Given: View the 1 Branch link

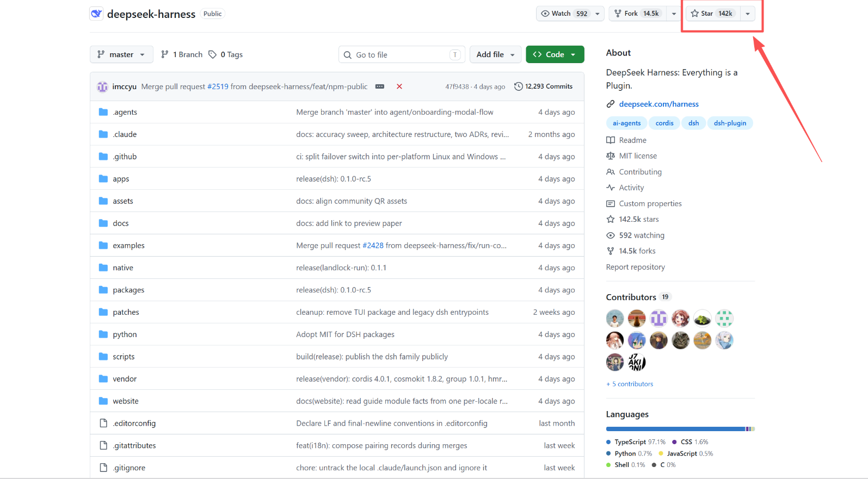Looking at the screenshot, I should pos(182,54).
